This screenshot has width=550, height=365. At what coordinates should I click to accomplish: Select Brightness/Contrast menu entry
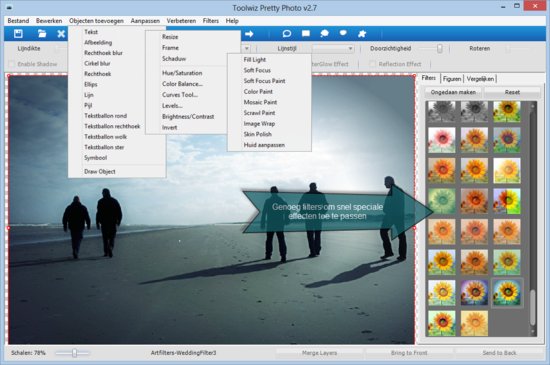(x=187, y=116)
